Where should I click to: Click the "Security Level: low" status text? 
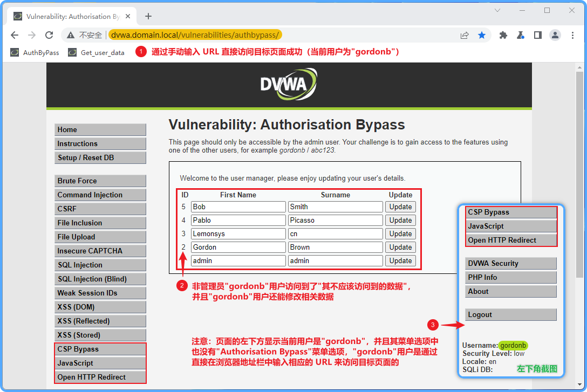tap(493, 354)
